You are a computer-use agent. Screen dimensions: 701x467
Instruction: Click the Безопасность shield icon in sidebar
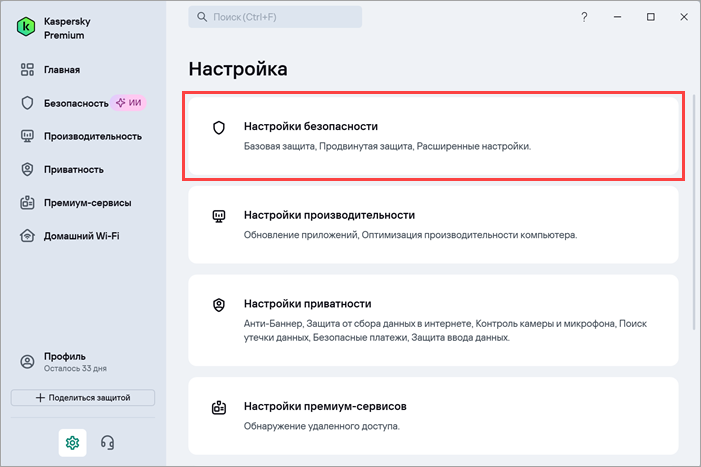27,103
